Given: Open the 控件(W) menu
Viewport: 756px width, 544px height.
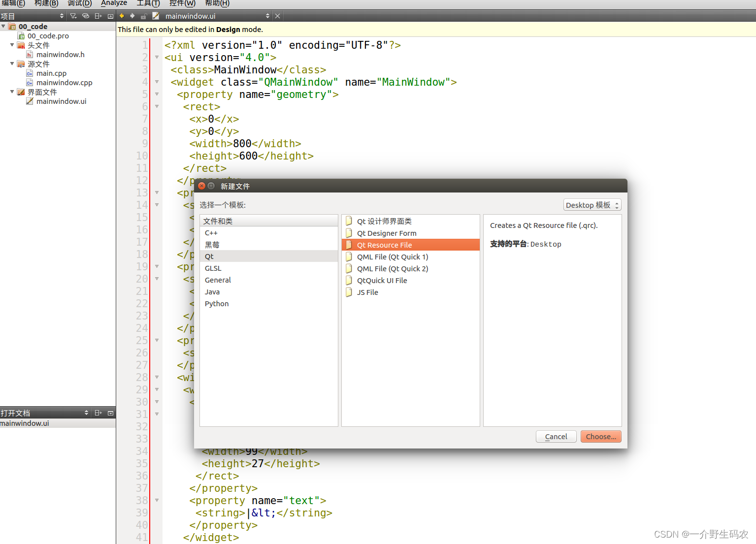Looking at the screenshot, I should point(182,3).
